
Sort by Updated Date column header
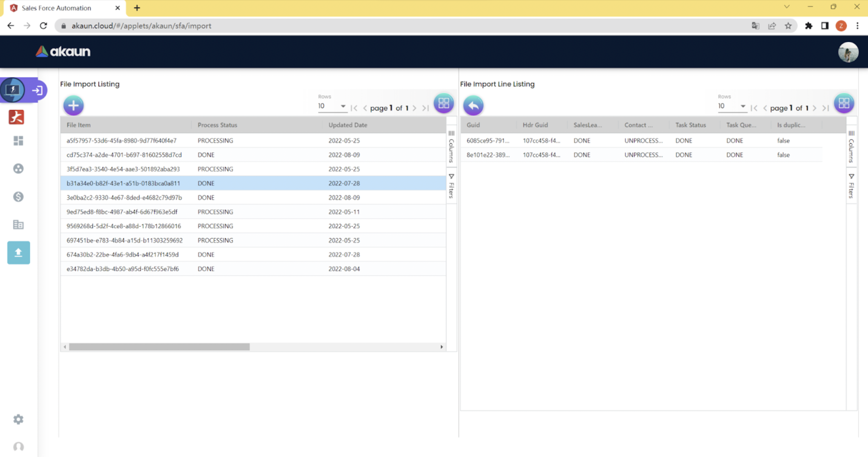coord(348,125)
